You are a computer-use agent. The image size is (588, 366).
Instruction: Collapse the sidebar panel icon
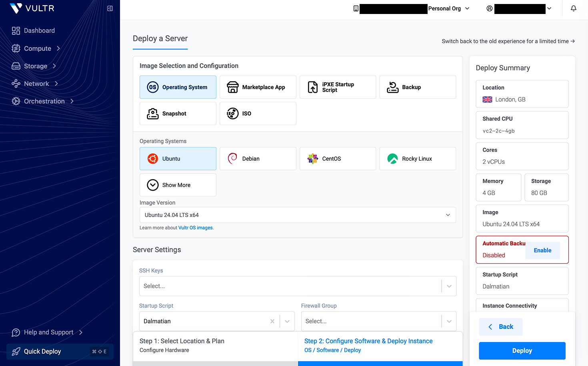click(110, 8)
